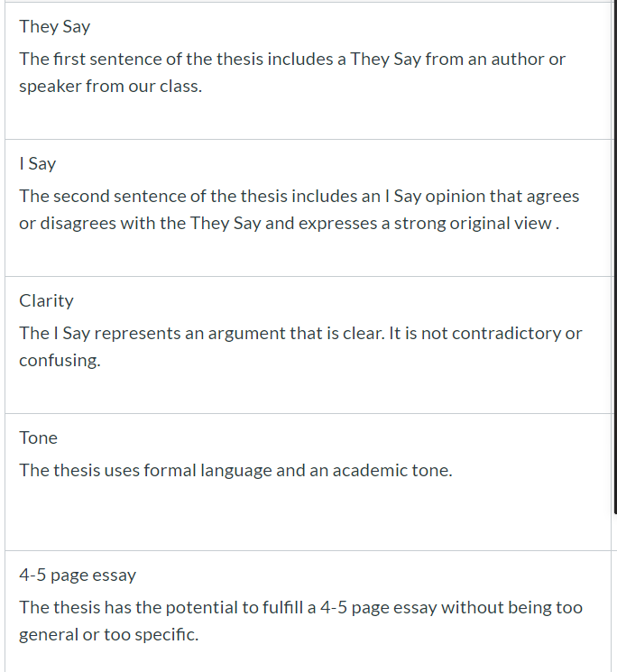Click the phrase "strong original view"

pos(473,224)
